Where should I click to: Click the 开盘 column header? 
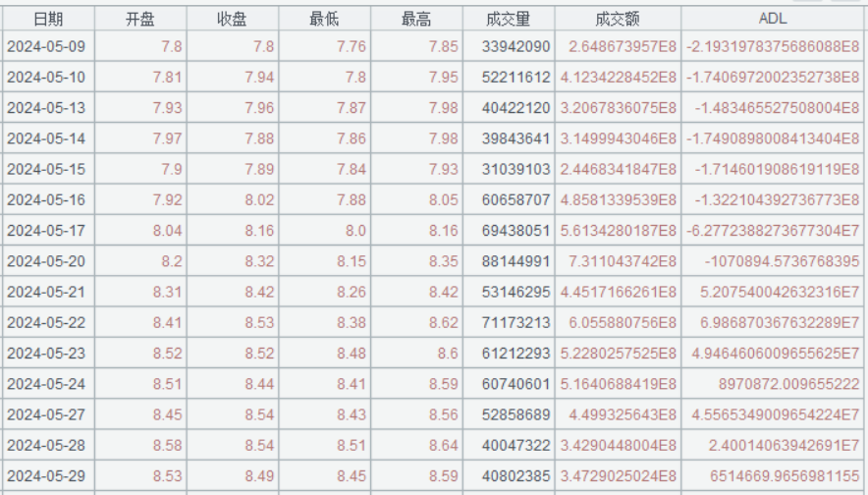tap(140, 19)
